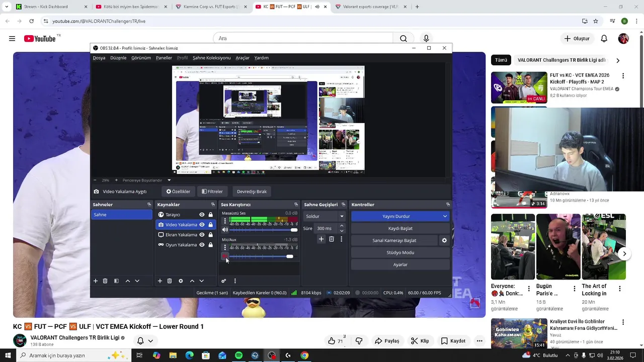
Task: Open Özellikler for selected source
Action: pyautogui.click(x=178, y=192)
